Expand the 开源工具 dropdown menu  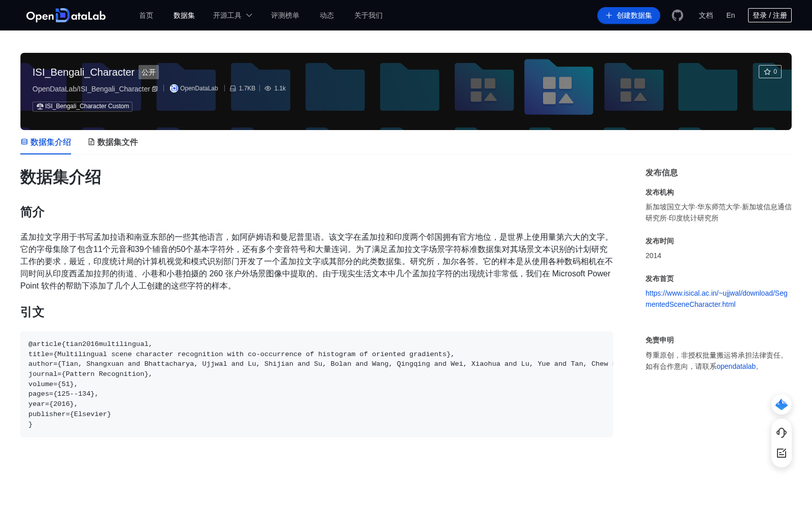coord(232,15)
